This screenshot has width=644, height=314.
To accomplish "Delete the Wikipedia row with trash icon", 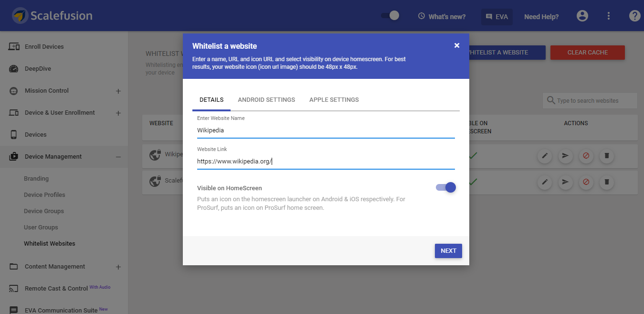I will click(607, 156).
